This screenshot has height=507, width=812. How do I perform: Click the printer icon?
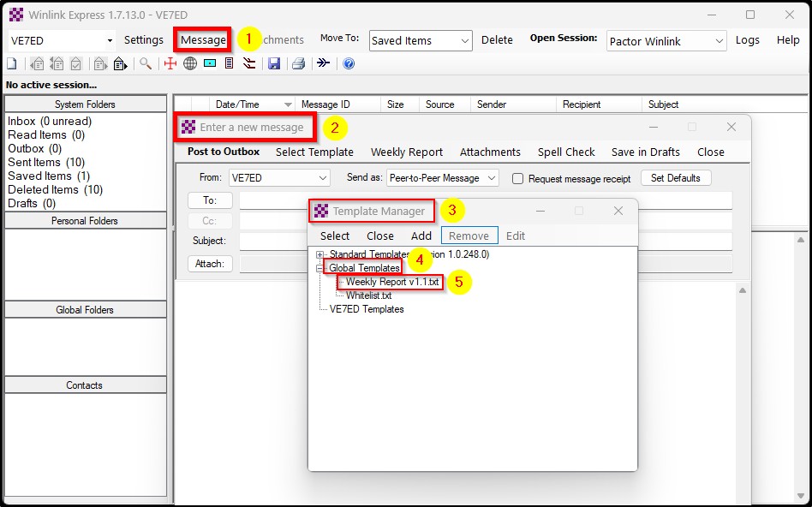(298, 63)
